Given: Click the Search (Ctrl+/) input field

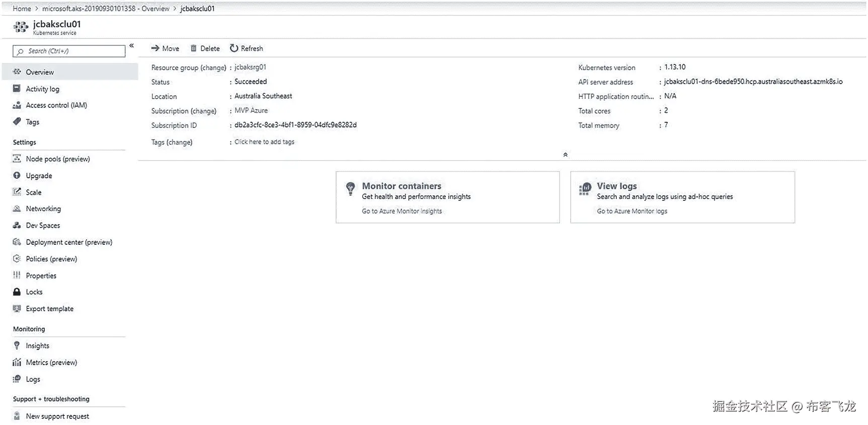Looking at the screenshot, I should pyautogui.click(x=69, y=51).
